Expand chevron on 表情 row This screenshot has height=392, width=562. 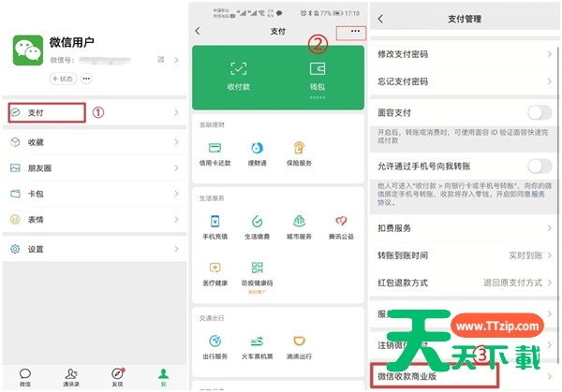coord(176,220)
